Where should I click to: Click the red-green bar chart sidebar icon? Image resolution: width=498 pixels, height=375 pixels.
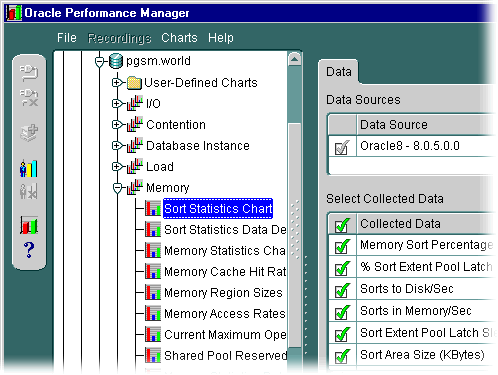point(29,225)
